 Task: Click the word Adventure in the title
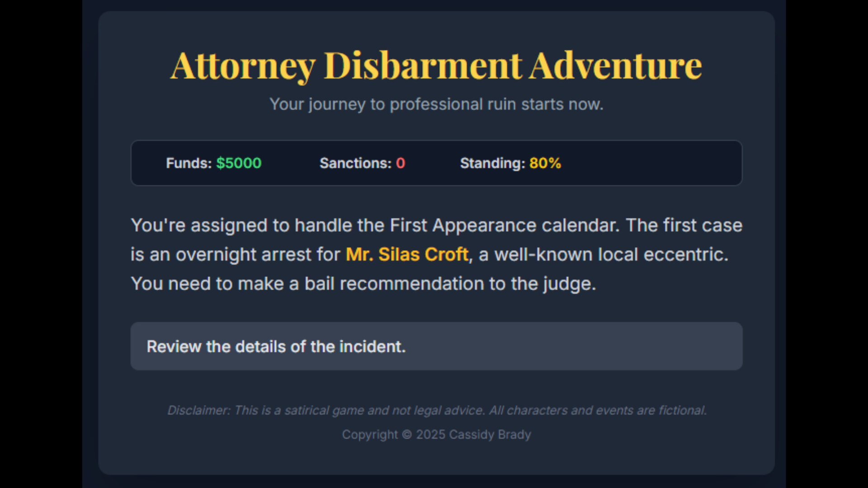click(x=615, y=66)
